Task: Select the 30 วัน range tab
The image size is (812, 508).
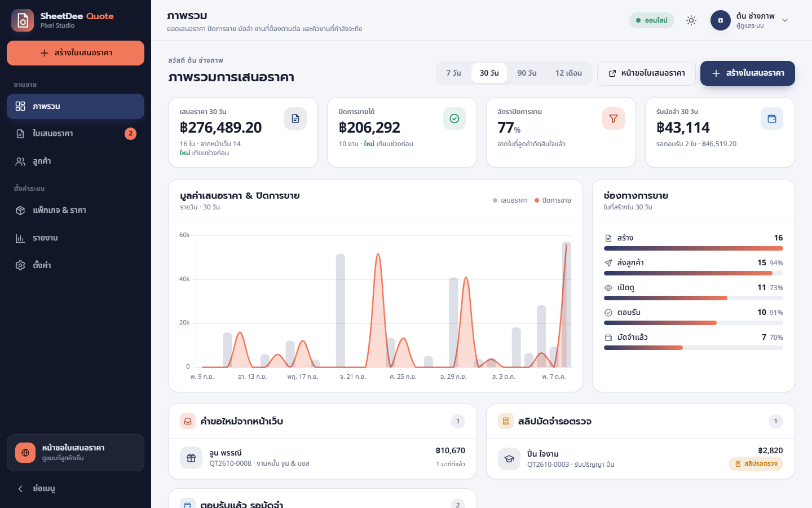Action: 489,73
